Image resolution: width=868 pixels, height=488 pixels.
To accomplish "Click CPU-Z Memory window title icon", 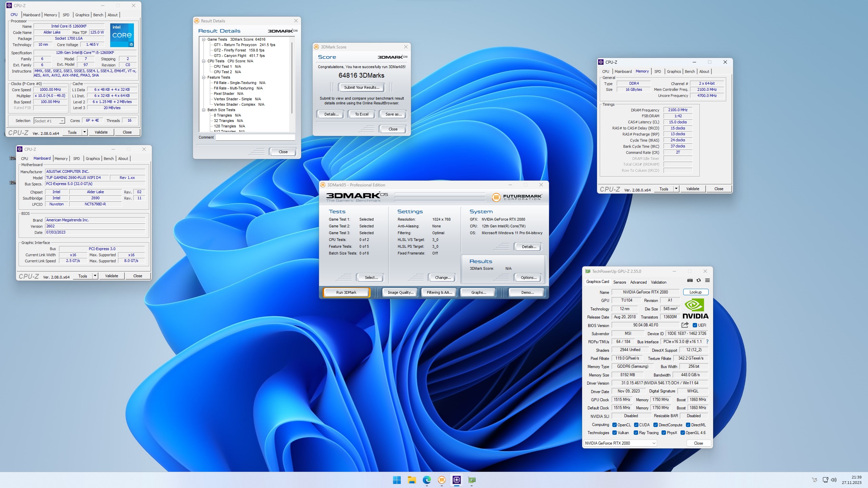I will [x=601, y=62].
